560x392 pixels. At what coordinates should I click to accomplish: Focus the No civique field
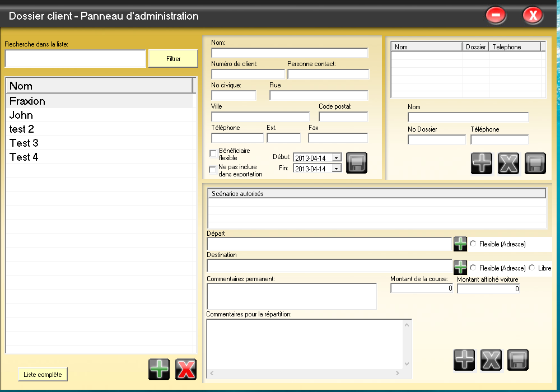pyautogui.click(x=234, y=95)
